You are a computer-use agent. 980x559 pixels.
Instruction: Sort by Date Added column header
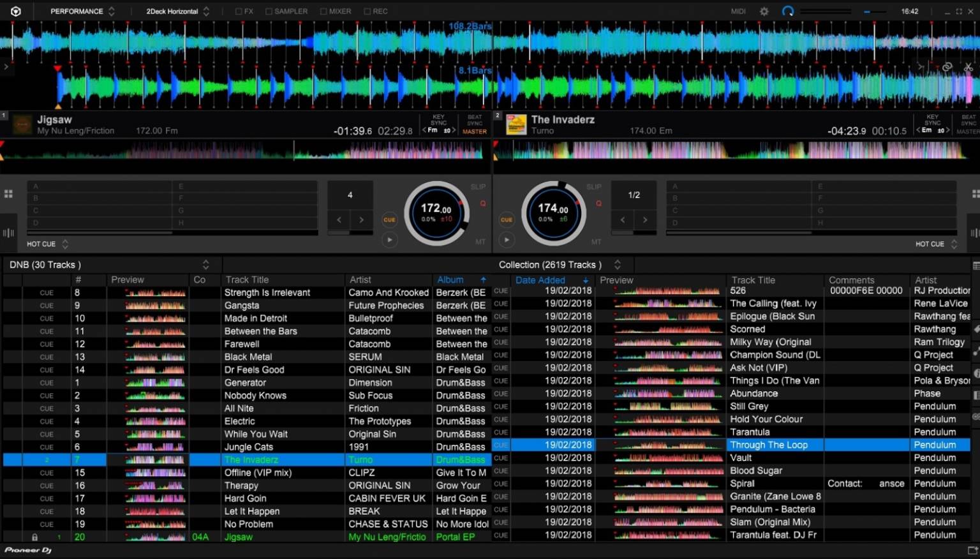(x=540, y=280)
